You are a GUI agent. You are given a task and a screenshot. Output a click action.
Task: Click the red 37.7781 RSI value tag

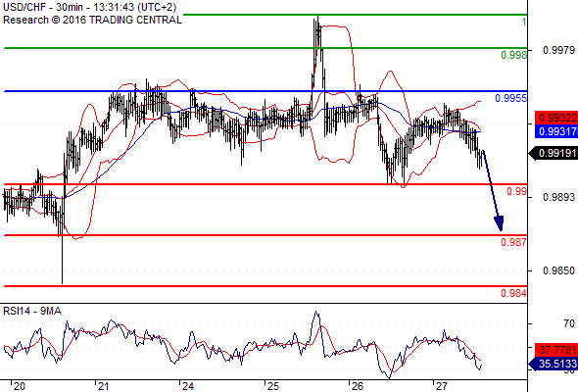tap(556, 350)
